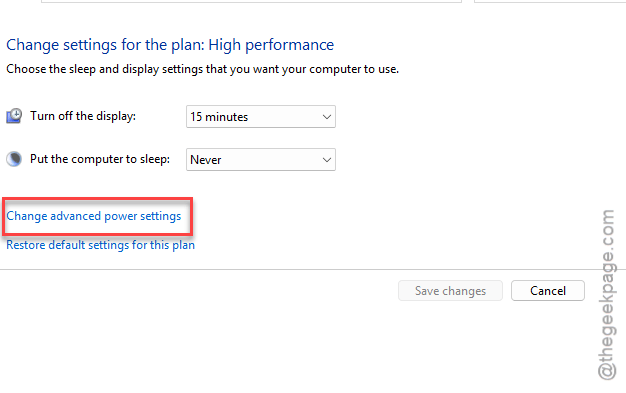Select the '15 minutes' value text
This screenshot has width=626, height=393.
click(x=219, y=117)
